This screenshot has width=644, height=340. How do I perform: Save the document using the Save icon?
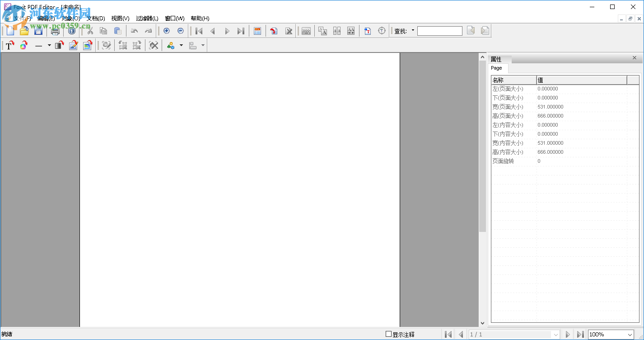[x=38, y=31]
